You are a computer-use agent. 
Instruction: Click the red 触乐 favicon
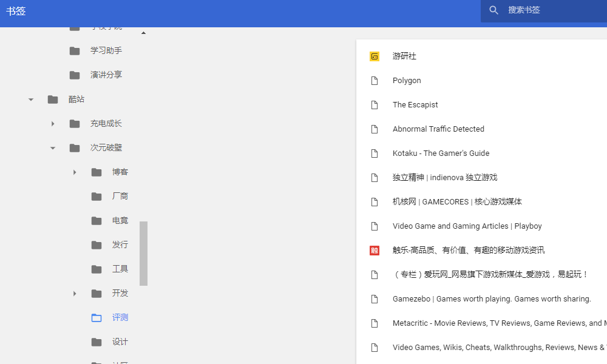coord(375,251)
